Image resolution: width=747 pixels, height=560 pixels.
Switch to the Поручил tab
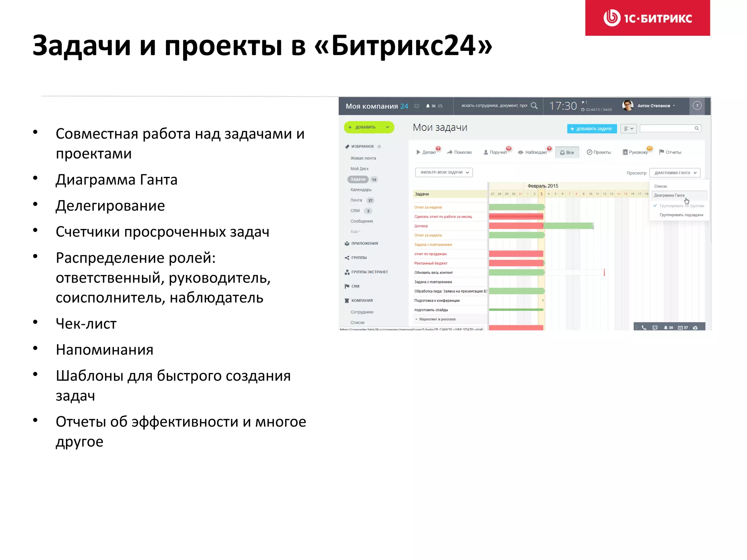[x=495, y=152]
